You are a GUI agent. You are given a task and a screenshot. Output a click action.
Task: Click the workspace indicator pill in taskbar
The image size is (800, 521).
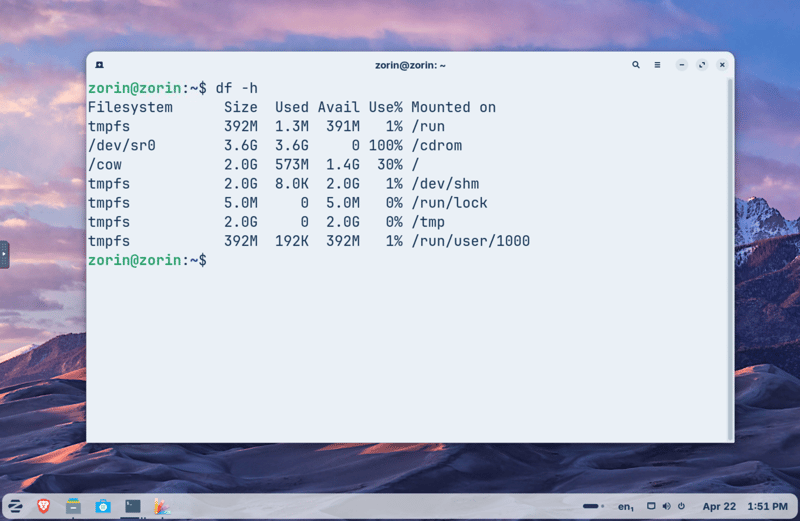pyautogui.click(x=592, y=506)
